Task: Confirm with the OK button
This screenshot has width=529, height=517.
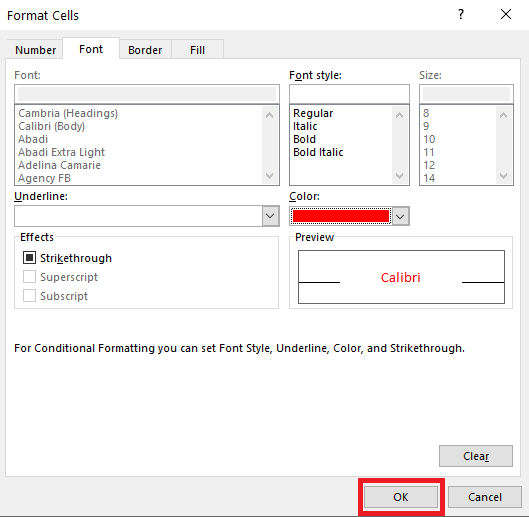Action: coord(401,497)
